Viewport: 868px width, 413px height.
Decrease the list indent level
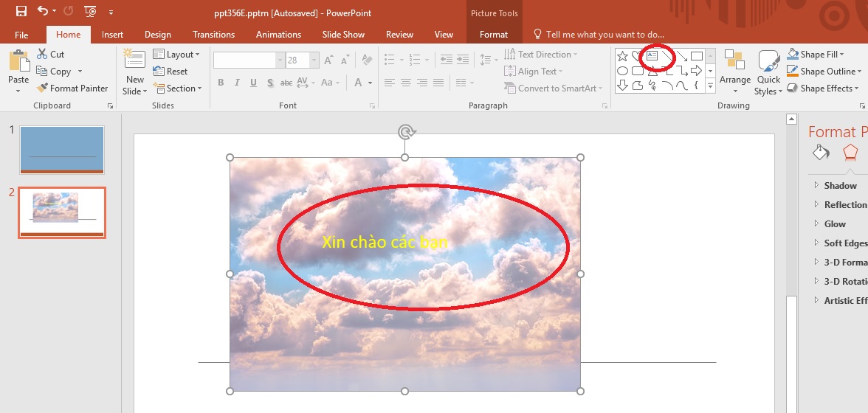(x=446, y=59)
